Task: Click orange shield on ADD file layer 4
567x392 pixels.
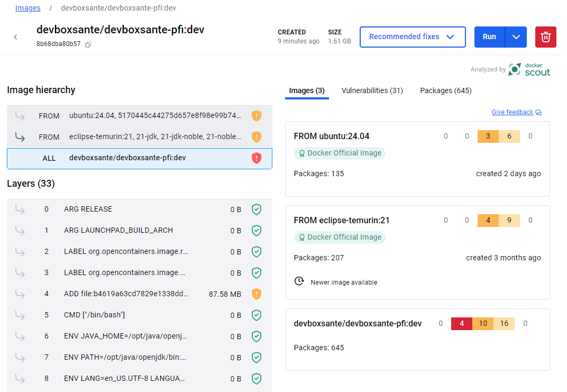Action: (x=257, y=294)
